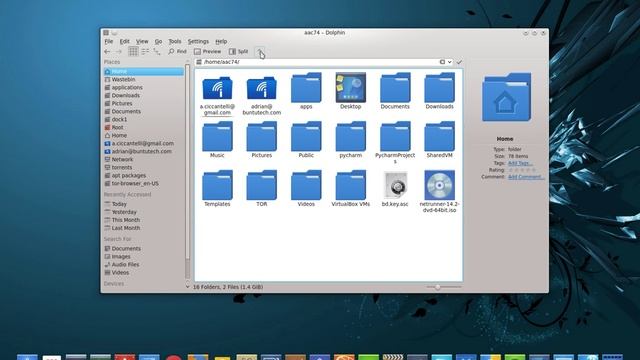
Task: Toggle Split view in toolbar
Action: coord(238,51)
